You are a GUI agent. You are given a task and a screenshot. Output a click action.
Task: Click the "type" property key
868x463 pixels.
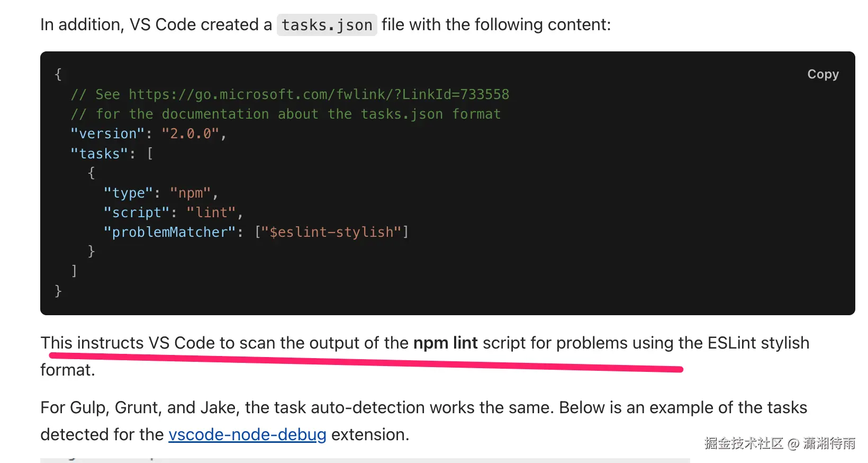click(128, 193)
